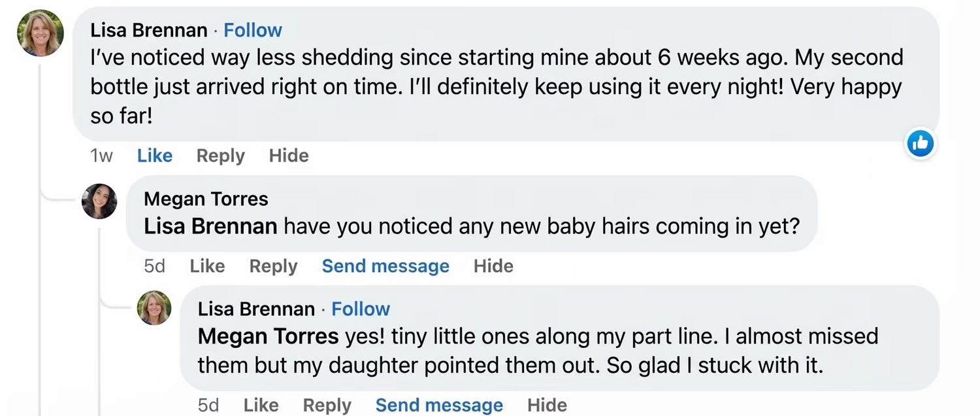
Task: Like Lisa's reply about her part line
Action: (x=261, y=406)
